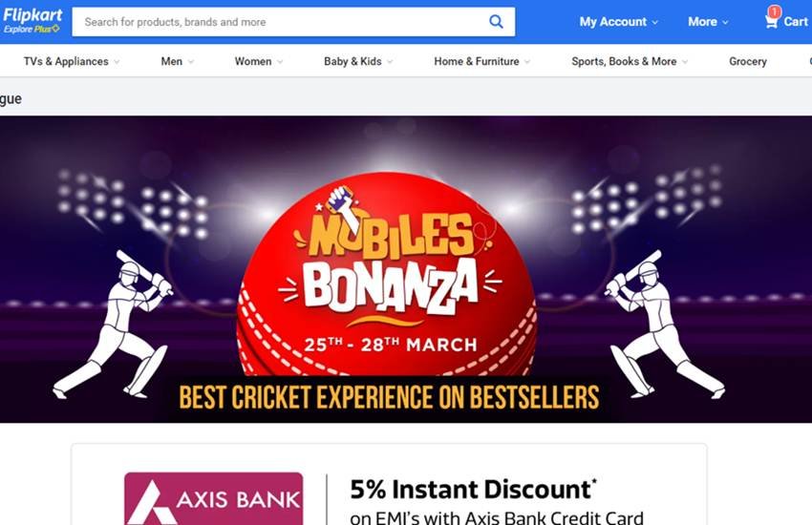Image resolution: width=812 pixels, height=525 pixels.
Task: Click the Flipkart logo
Action: (32, 14)
